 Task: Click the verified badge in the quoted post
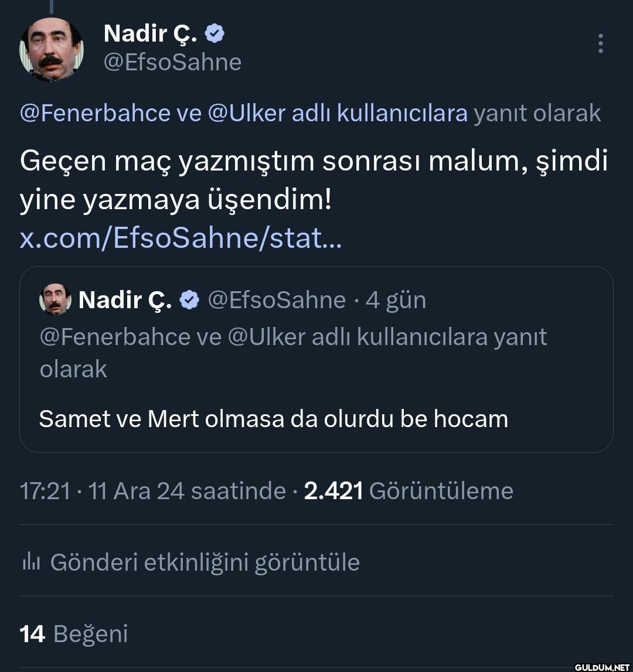coord(189,300)
